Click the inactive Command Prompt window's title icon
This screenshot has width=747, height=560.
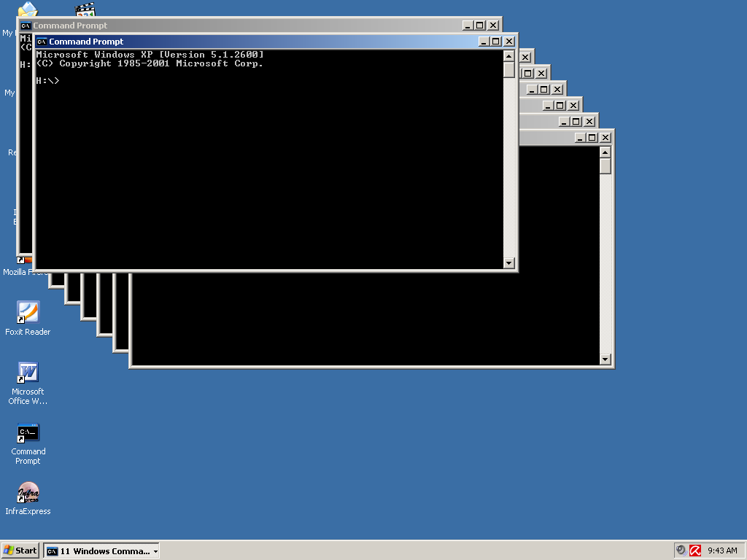point(26,26)
